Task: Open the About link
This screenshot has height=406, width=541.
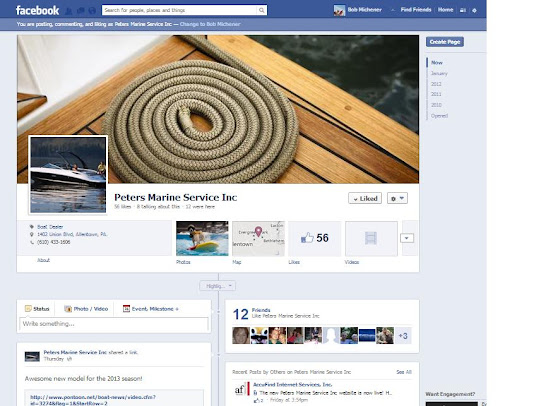Action: pos(43,260)
